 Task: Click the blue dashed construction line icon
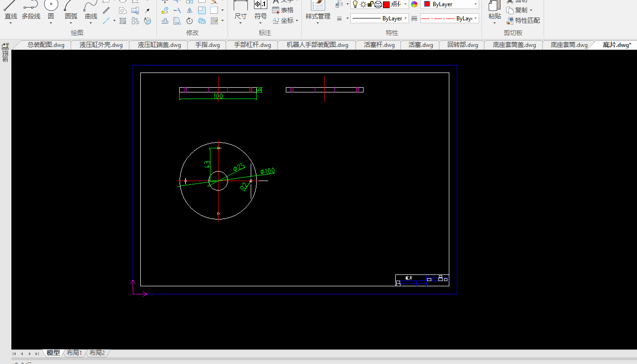[x=106, y=21]
